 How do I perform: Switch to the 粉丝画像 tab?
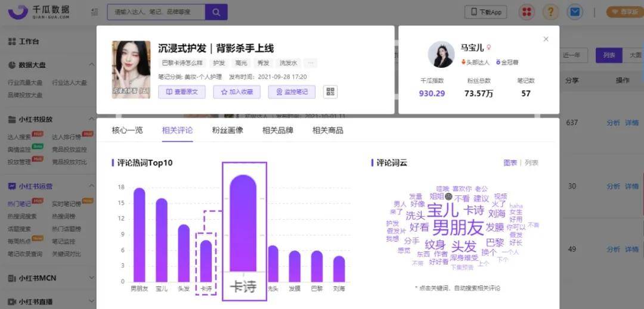click(x=228, y=130)
